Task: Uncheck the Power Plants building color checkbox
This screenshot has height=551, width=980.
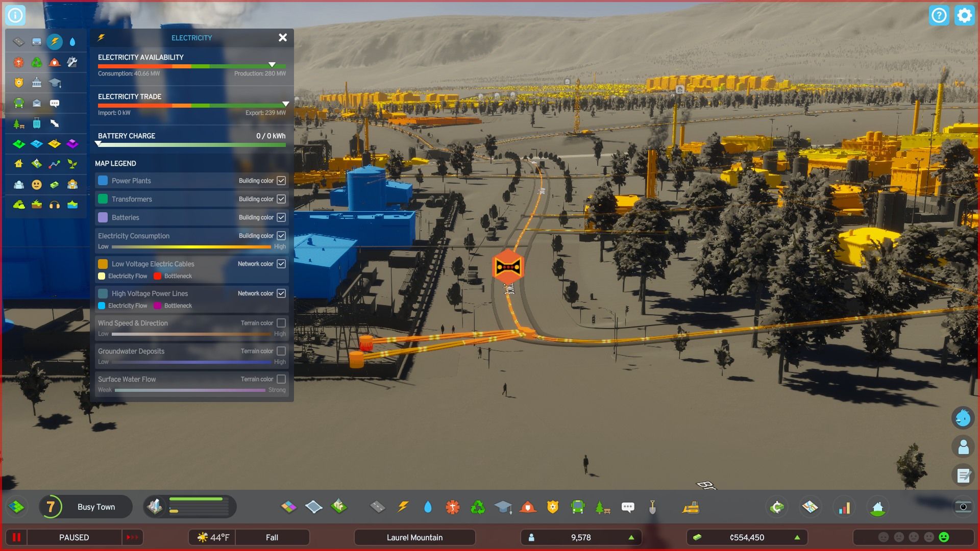Action: pyautogui.click(x=281, y=180)
